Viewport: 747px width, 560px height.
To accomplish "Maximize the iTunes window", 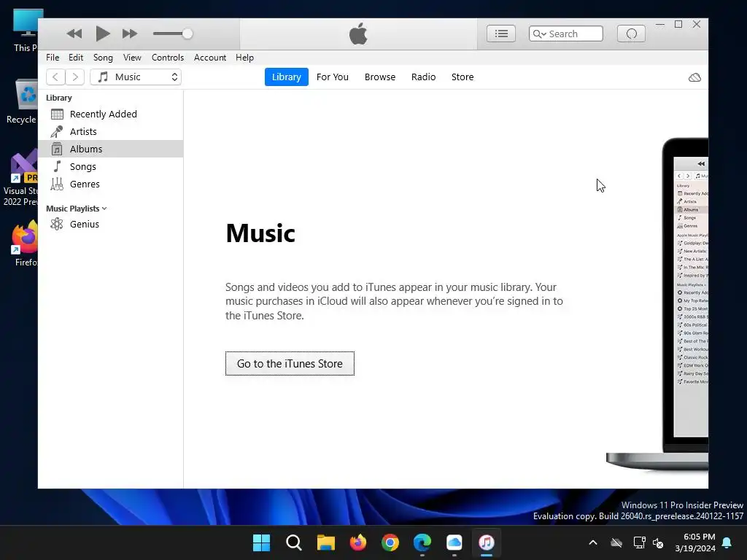I will click(x=678, y=24).
